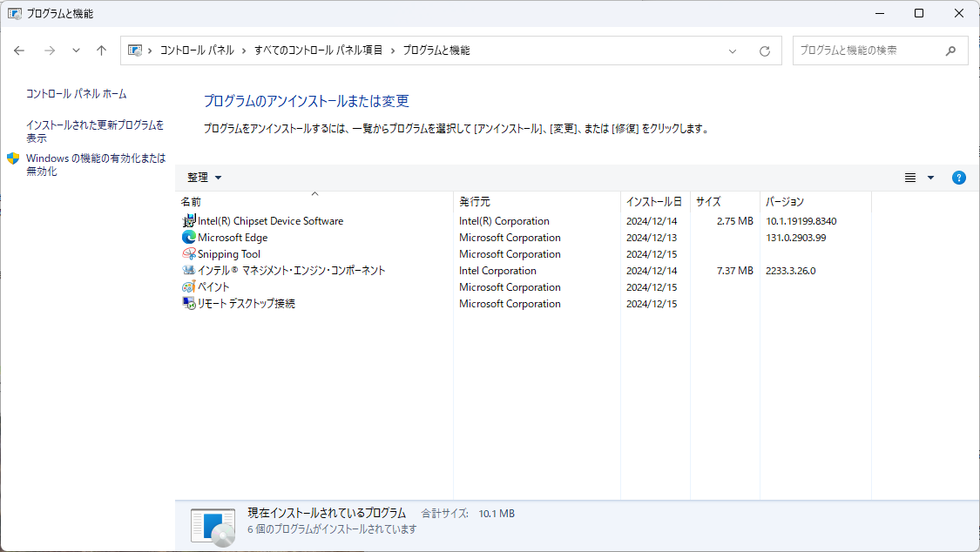Click the プログラムと機能の検索 search box
The image size is (980, 552).
pos(880,50)
